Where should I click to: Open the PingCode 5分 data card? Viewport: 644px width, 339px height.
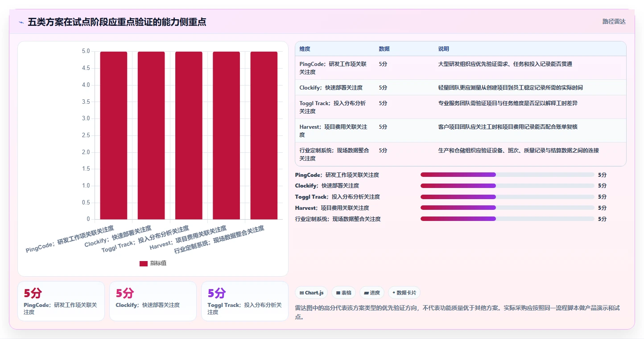tap(61, 301)
